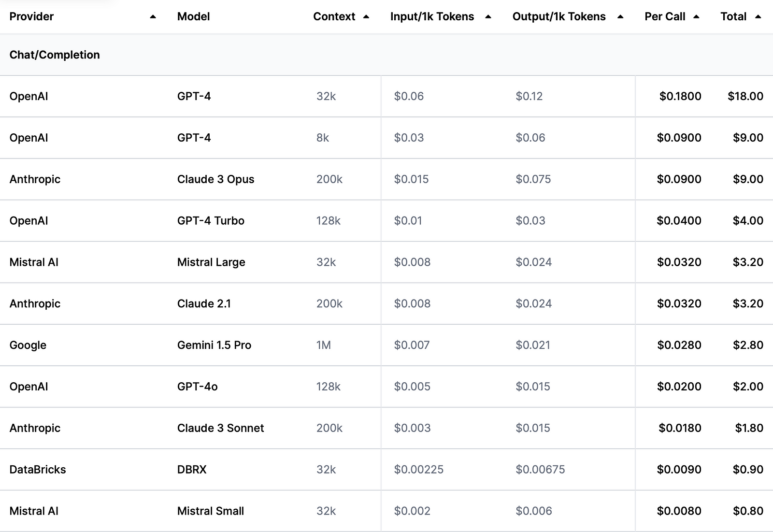773x532 pixels.
Task: Select the Chat/Completion section header
Action: [55, 55]
